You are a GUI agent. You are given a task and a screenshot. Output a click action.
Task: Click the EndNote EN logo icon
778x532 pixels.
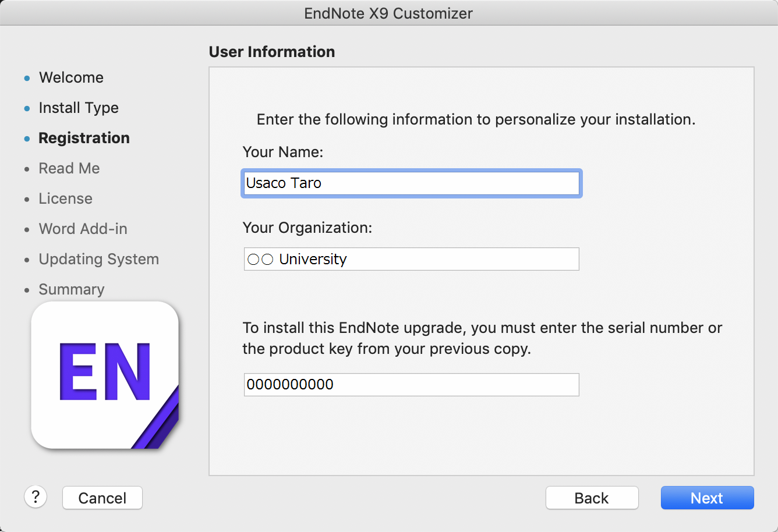(x=105, y=375)
